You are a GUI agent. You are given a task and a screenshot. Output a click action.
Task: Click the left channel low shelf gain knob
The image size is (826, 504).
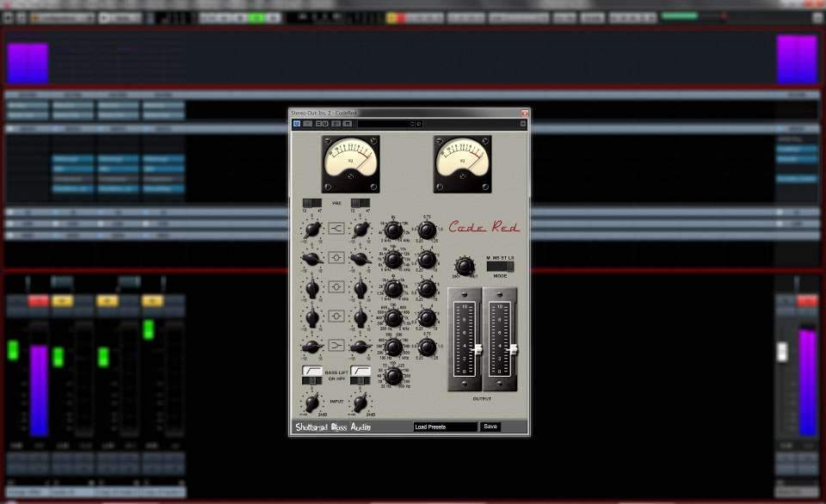coord(312,347)
